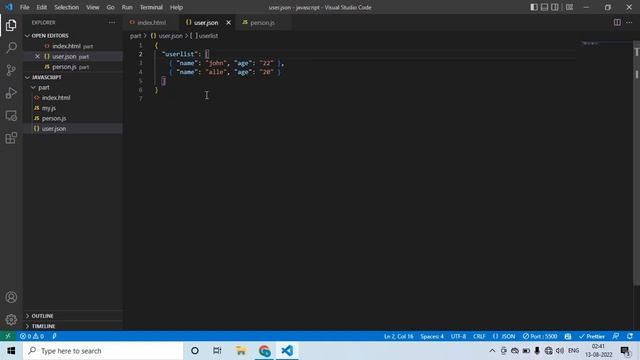Close the user.json editor tab

[x=229, y=23]
